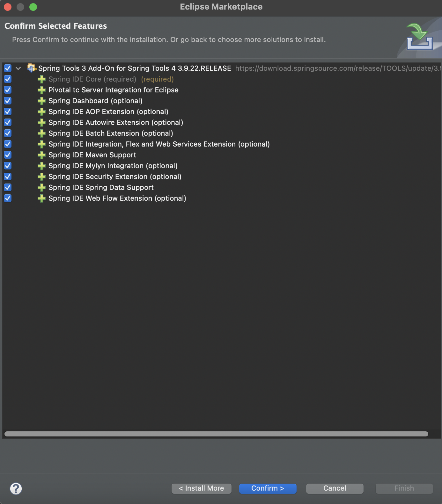442x504 pixels.
Task: Uncheck Integration, Flex and Web Services checkbox
Action: click(8, 144)
